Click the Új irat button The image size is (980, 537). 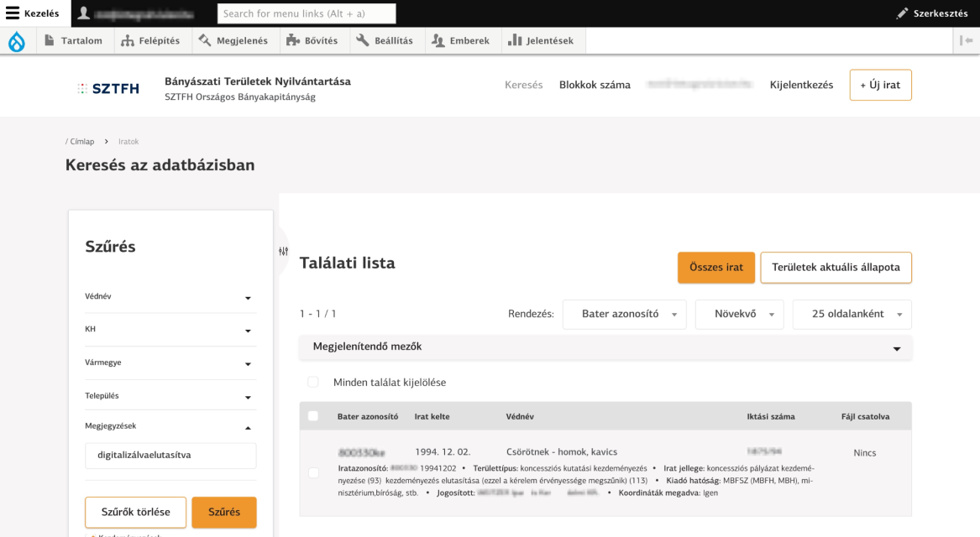880,85
